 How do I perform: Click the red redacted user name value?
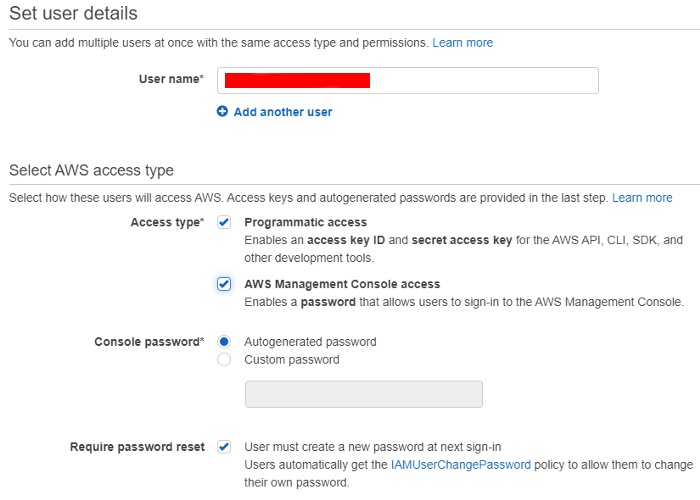pyautogui.click(x=297, y=80)
